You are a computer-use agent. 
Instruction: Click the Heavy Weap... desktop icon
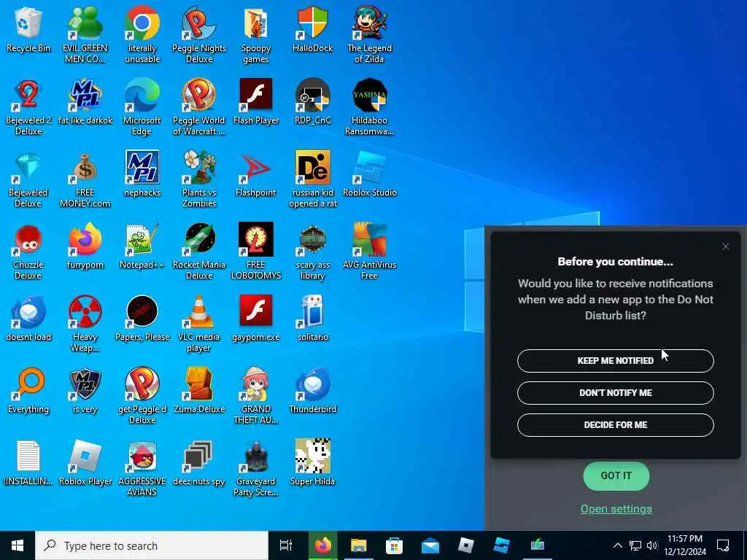(85, 311)
